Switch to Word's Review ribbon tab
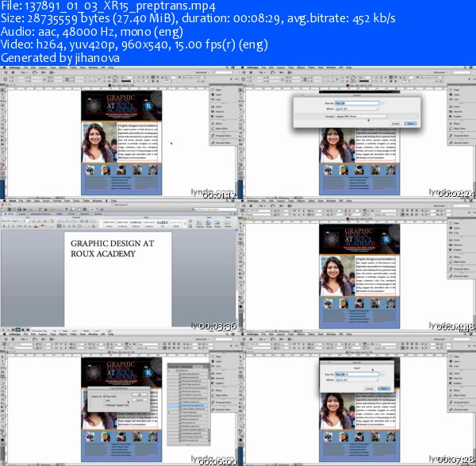This screenshot has height=466, width=476. click(x=98, y=214)
